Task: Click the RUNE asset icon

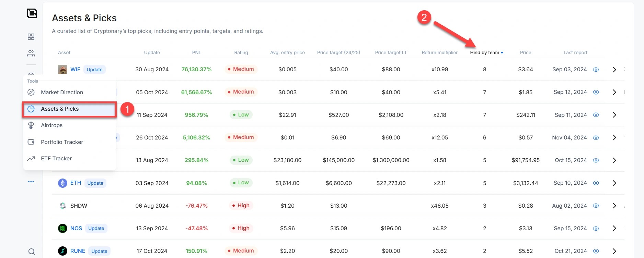Action: (x=62, y=251)
